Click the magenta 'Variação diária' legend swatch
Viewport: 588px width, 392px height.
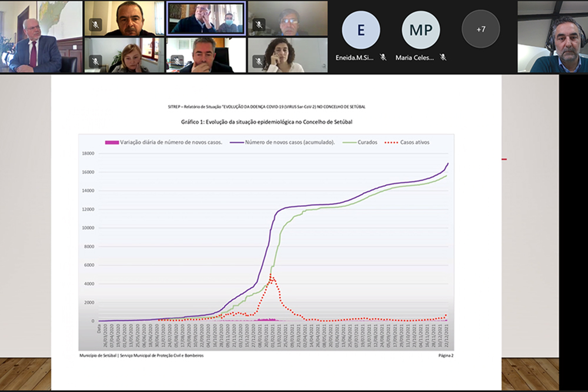[x=112, y=142]
